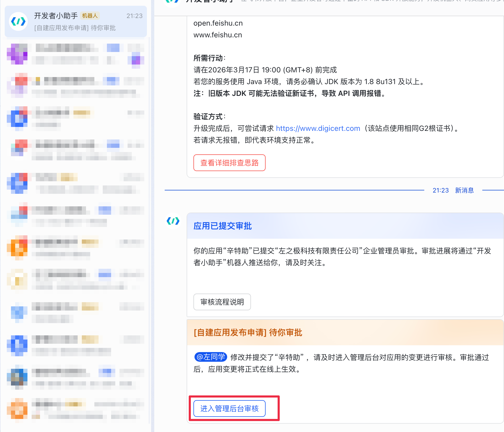The width and height of the screenshot is (504, 432).
Task: Open the https://www.digicert.com link
Action: [x=318, y=128]
